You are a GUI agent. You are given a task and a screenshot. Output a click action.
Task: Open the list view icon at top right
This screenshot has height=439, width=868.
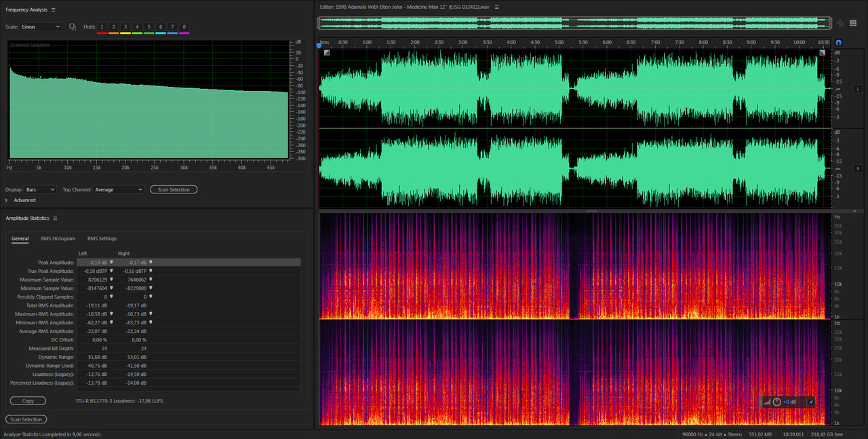click(854, 24)
